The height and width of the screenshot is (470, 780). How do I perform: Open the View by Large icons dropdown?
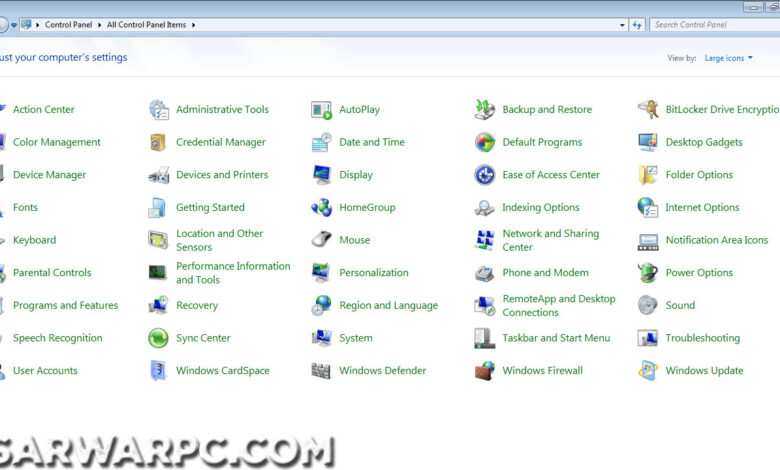click(x=729, y=58)
